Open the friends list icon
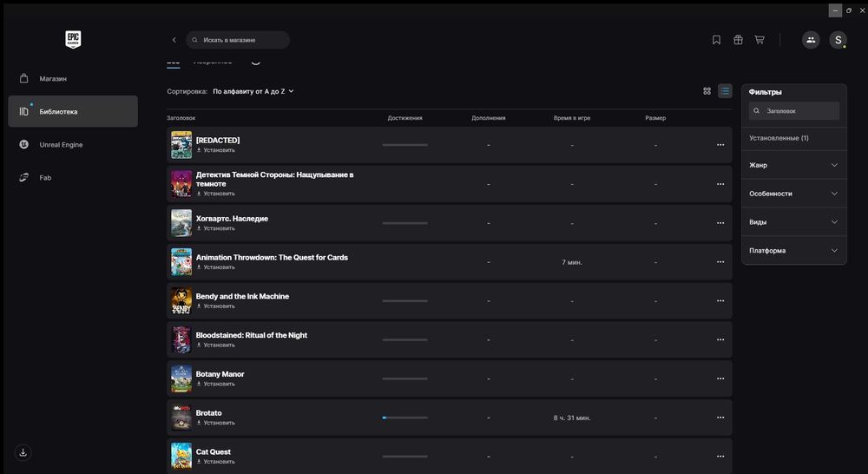The width and height of the screenshot is (868, 474). [x=811, y=40]
